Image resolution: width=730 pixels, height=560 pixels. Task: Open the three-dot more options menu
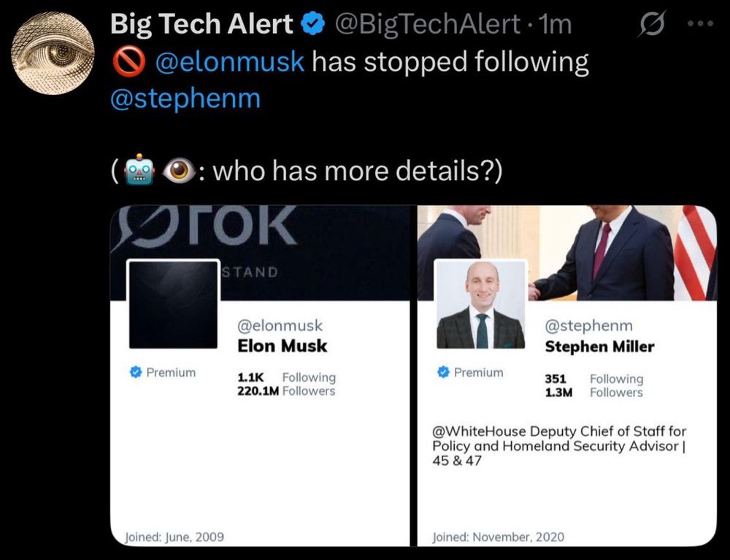point(701,23)
